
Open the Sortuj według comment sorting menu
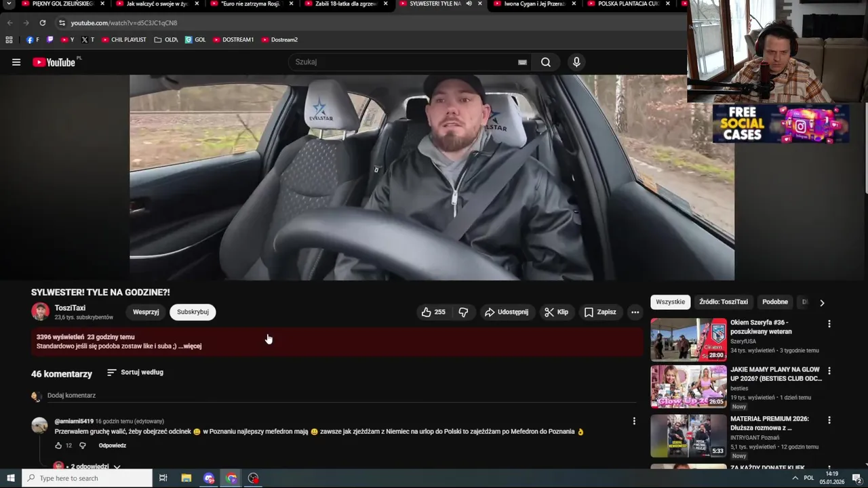pos(135,373)
